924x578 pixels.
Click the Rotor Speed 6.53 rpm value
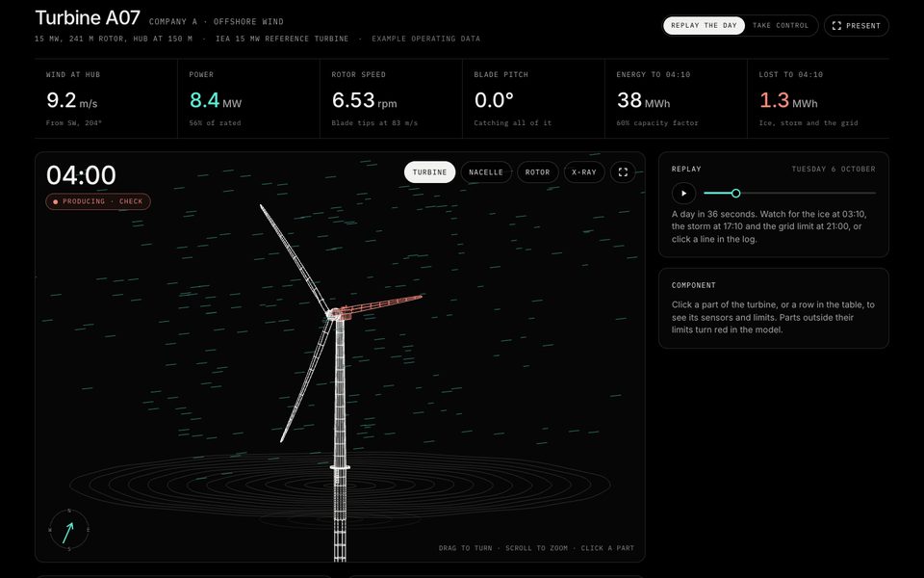click(364, 100)
